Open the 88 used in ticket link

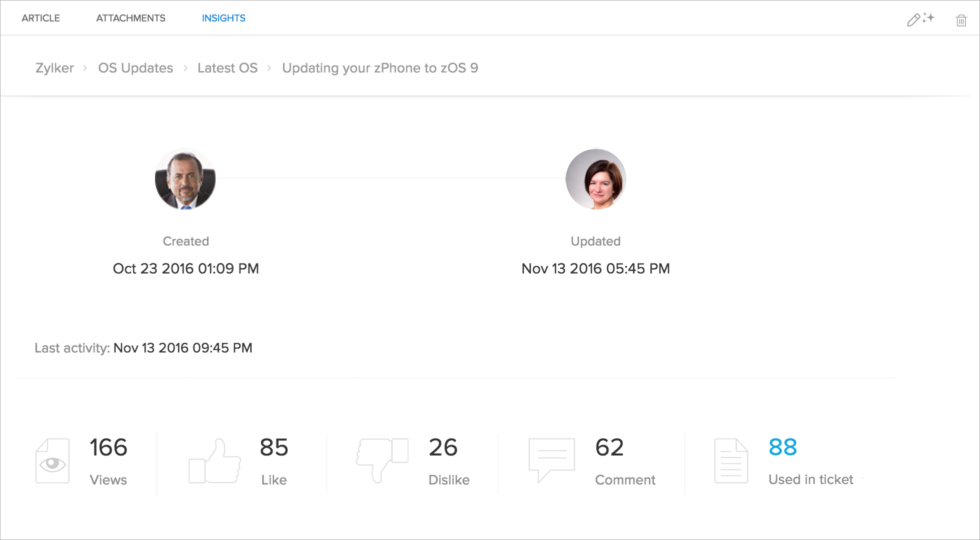(783, 447)
